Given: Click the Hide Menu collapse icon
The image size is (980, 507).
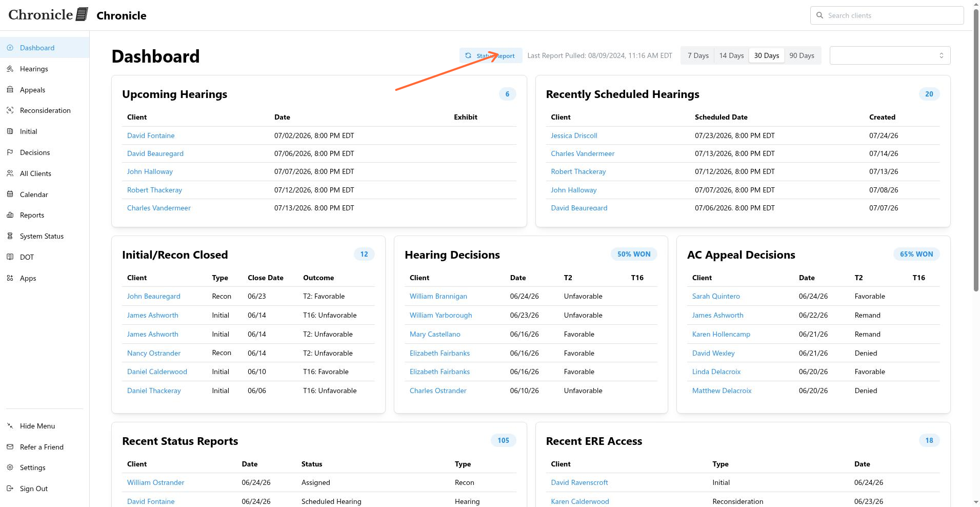Looking at the screenshot, I should [x=10, y=426].
